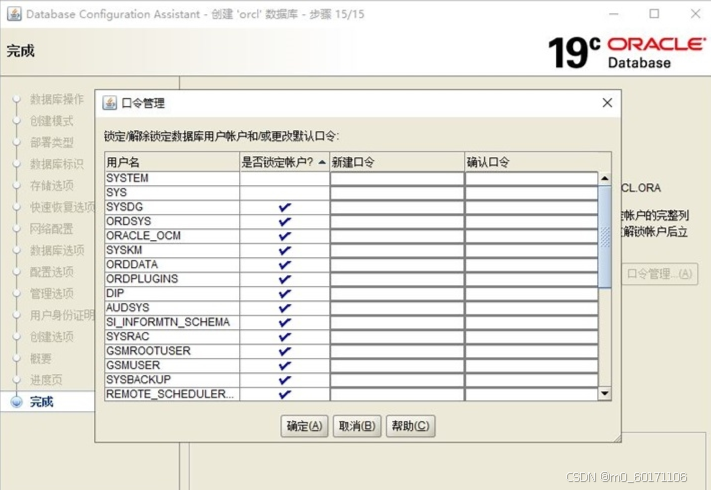Viewport: 711px width, 490px height.
Task: Minimize the Database Configuration Assistant window
Action: point(614,14)
